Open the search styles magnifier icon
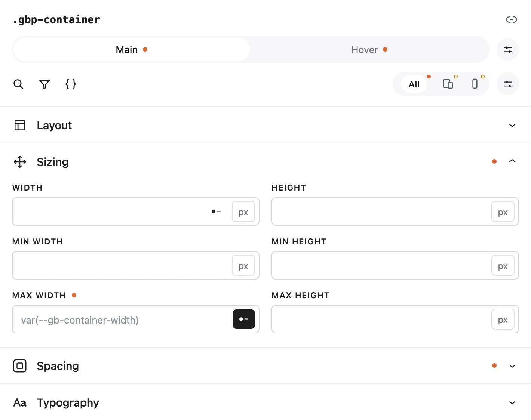The image size is (531, 420). pos(18,84)
